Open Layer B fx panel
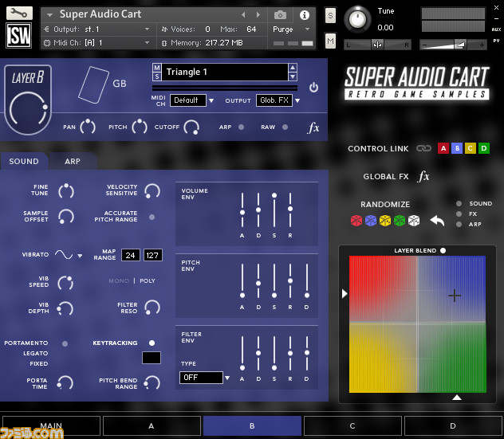Viewport: 504px width, 439px height. 313,127
